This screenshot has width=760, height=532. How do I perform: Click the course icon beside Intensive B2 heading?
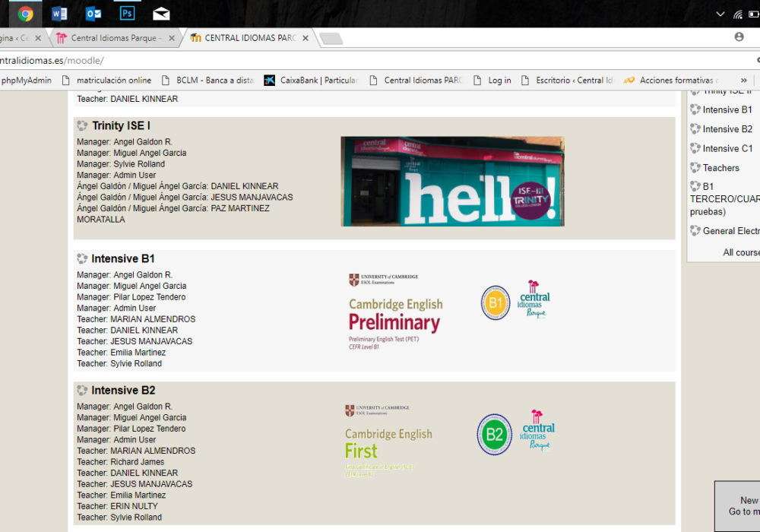(82, 391)
